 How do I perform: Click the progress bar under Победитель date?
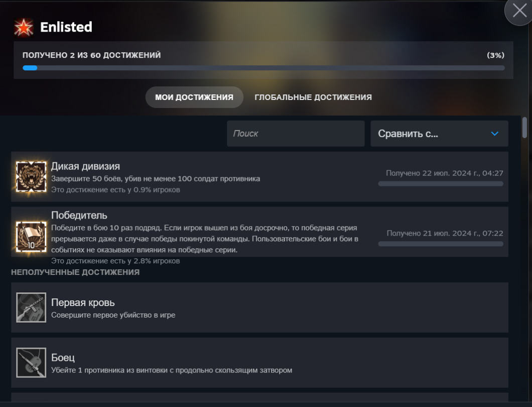[x=440, y=244]
